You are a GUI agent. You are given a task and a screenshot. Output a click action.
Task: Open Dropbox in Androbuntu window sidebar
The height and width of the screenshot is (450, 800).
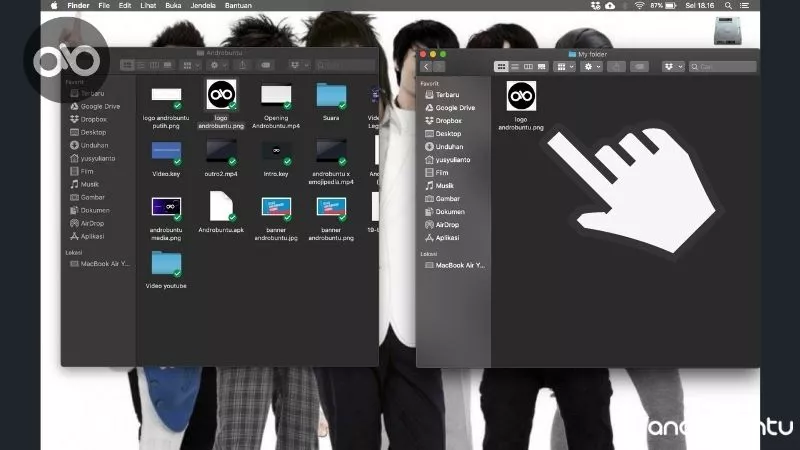pyautogui.click(x=88, y=119)
